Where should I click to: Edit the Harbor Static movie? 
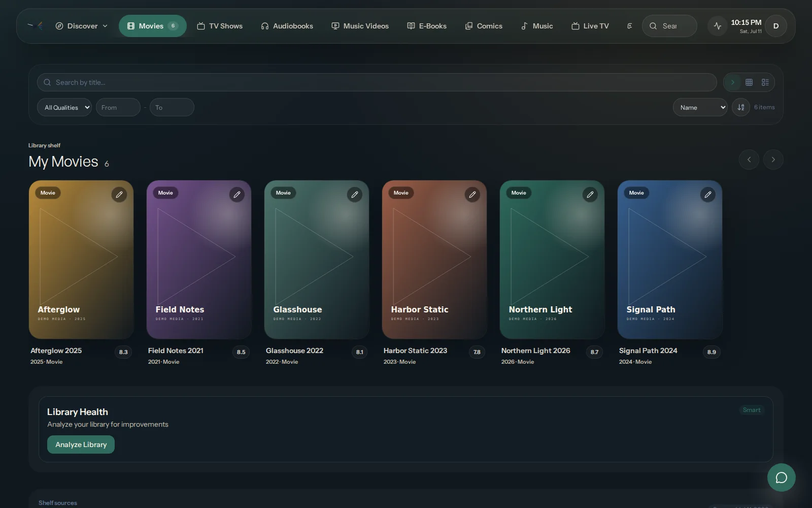[472, 195]
